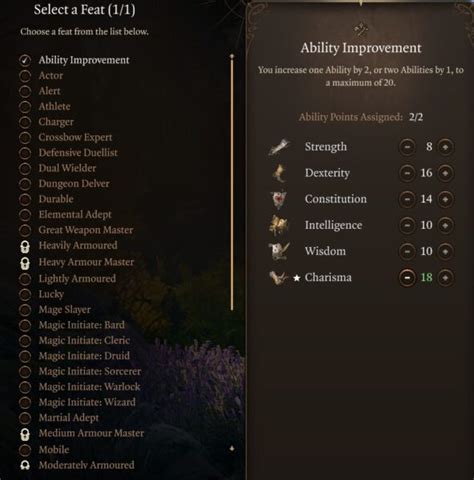Click the Intelligence ability icon
Viewport: 474px width, 480px height.
click(x=279, y=225)
